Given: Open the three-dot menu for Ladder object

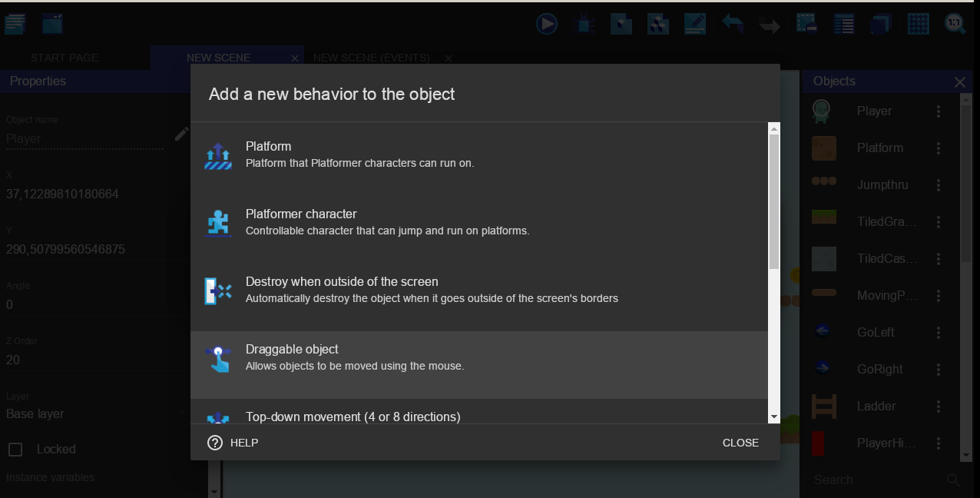Looking at the screenshot, I should coord(939,407).
